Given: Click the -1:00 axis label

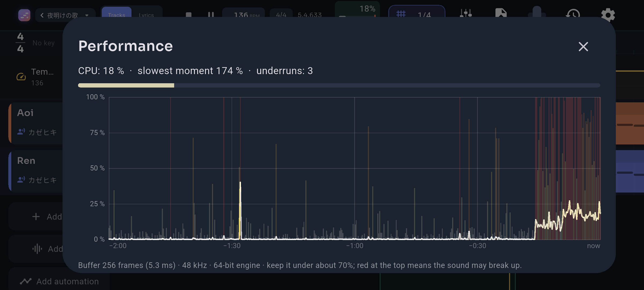Looking at the screenshot, I should click(354, 246).
